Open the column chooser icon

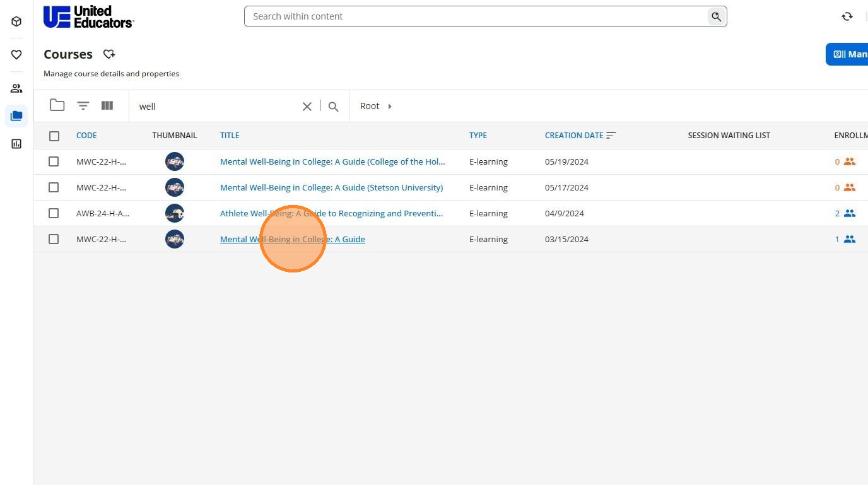click(107, 105)
